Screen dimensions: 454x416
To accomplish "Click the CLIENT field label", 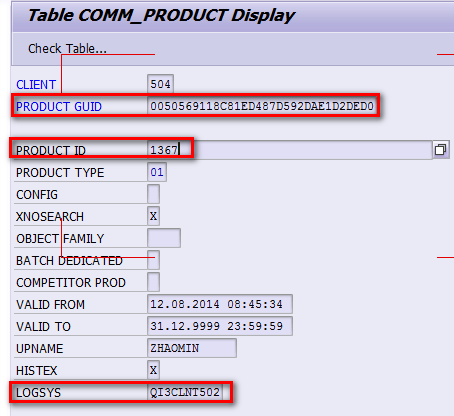I will 36,85.
